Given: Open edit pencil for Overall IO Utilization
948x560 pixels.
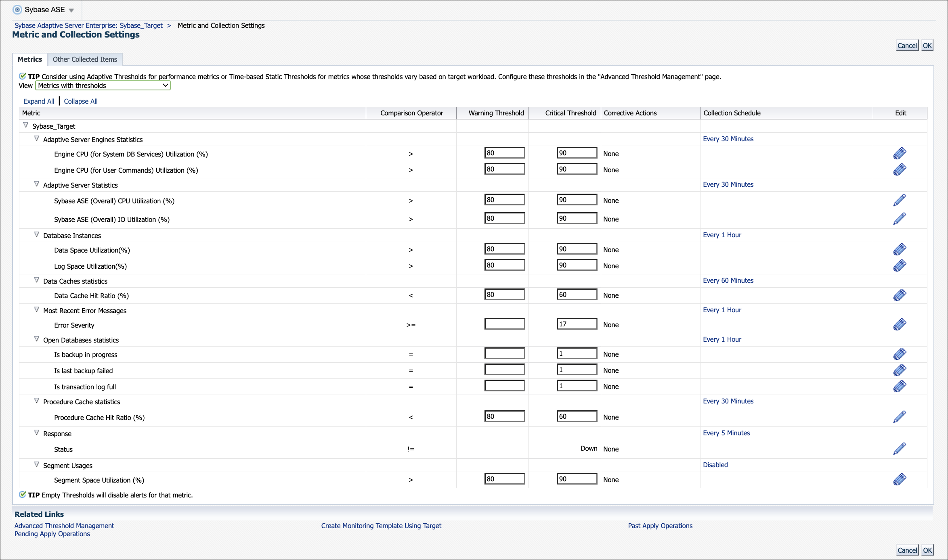Looking at the screenshot, I should 900,219.
